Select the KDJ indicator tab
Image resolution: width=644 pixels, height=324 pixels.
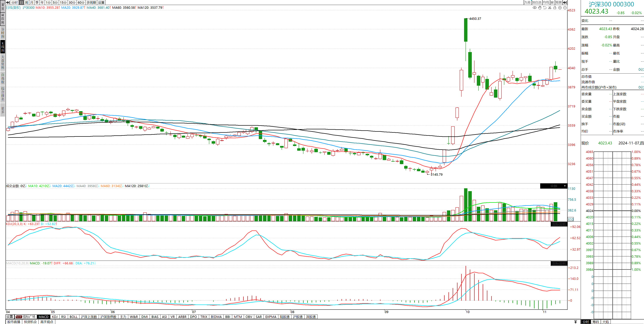tap(55, 317)
